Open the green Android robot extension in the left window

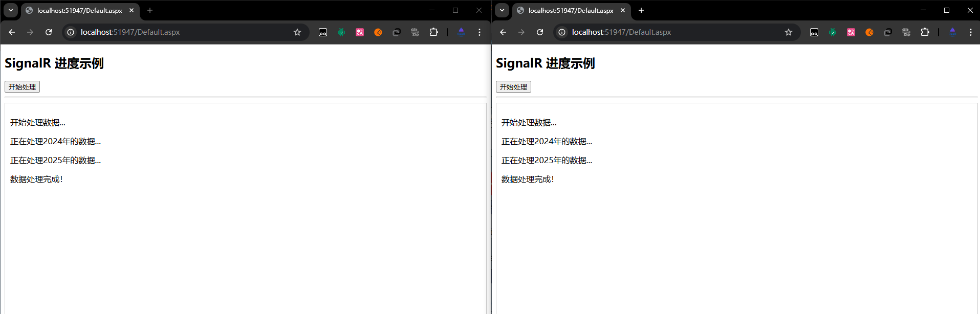[341, 32]
